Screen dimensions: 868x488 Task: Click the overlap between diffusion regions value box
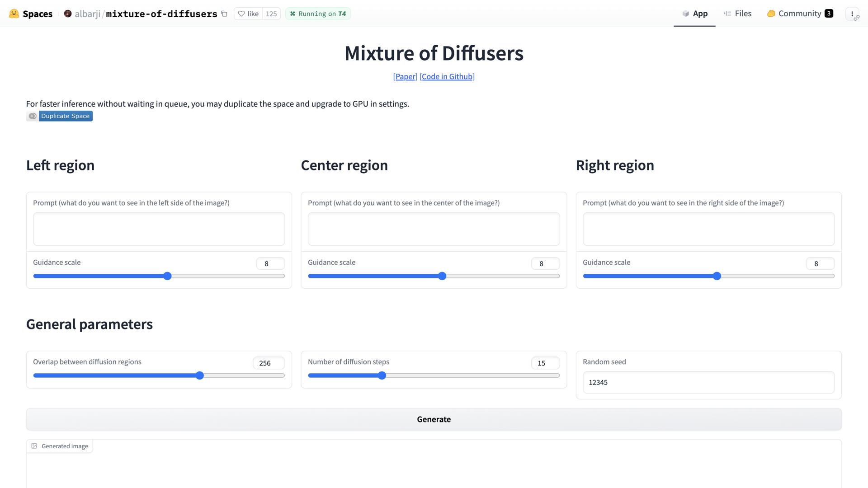coord(269,363)
